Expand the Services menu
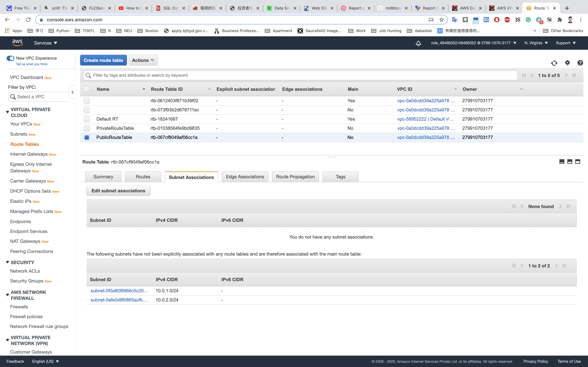Viewport: 588px width, 367px height. pos(45,43)
